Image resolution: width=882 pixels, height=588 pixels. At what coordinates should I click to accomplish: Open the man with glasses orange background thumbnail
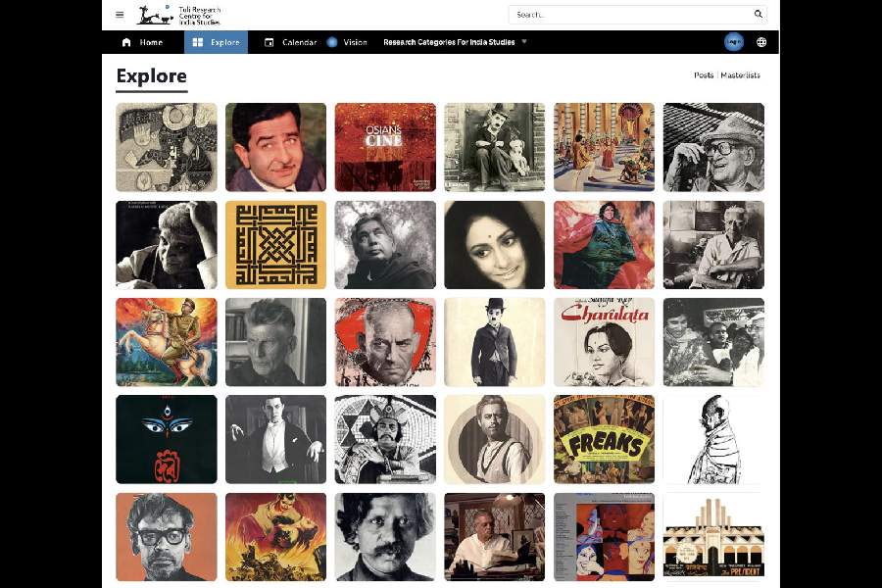[167, 537]
